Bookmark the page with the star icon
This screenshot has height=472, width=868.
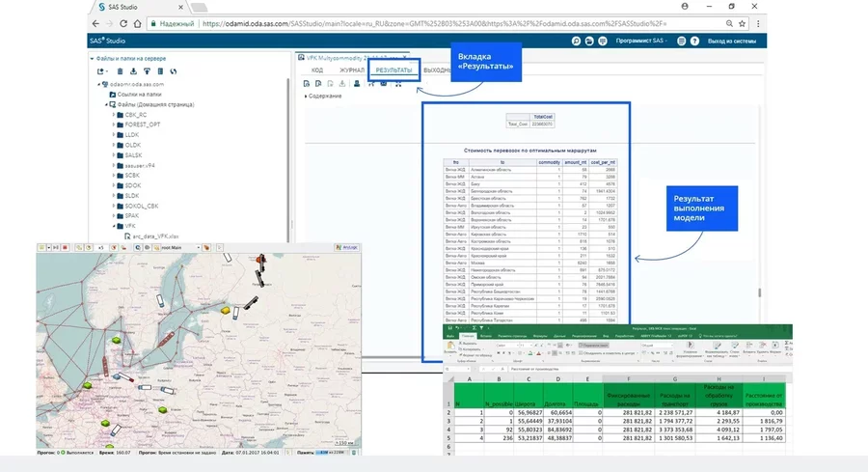[743, 24]
